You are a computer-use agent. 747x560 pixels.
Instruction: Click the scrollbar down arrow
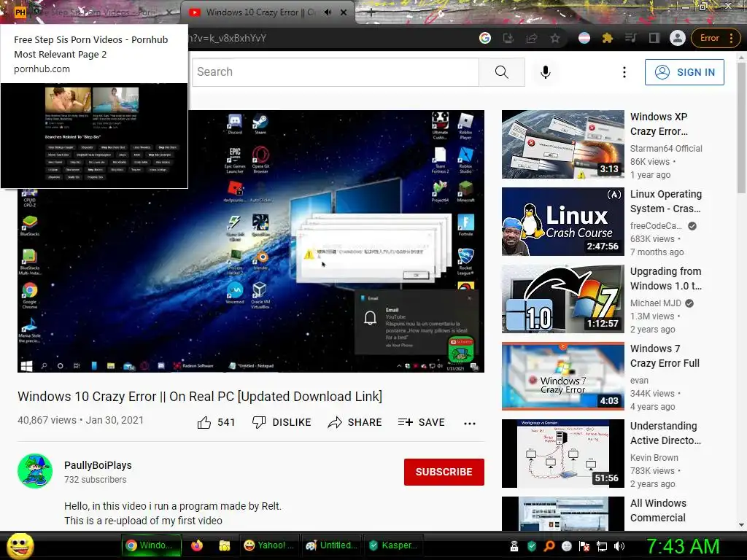point(741,525)
